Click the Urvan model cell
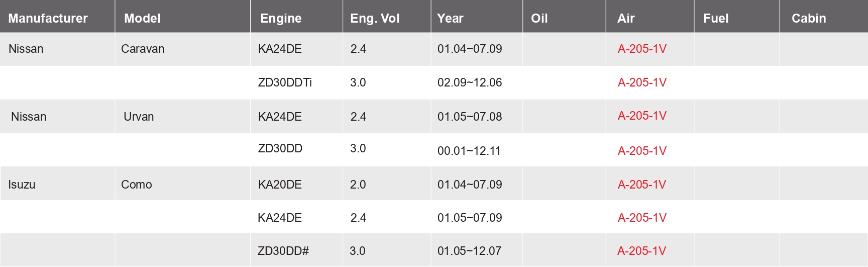This screenshot has height=267, width=868. (x=139, y=117)
